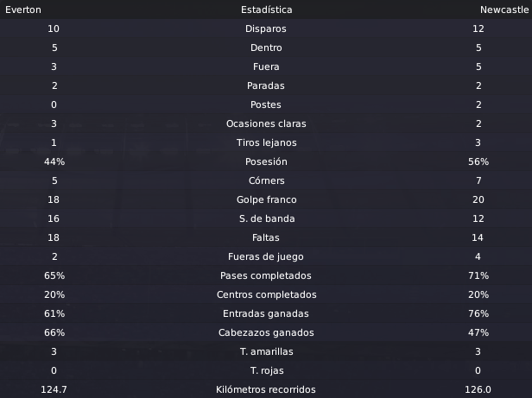This screenshot has height=398, width=532.
Task: Click the Everton column header
Action: 23,9
